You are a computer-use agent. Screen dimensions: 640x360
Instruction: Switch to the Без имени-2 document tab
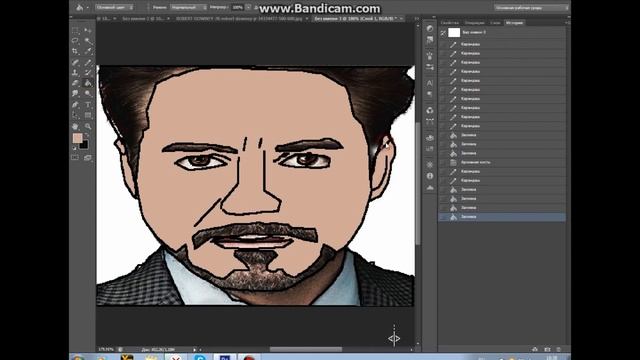[143, 18]
